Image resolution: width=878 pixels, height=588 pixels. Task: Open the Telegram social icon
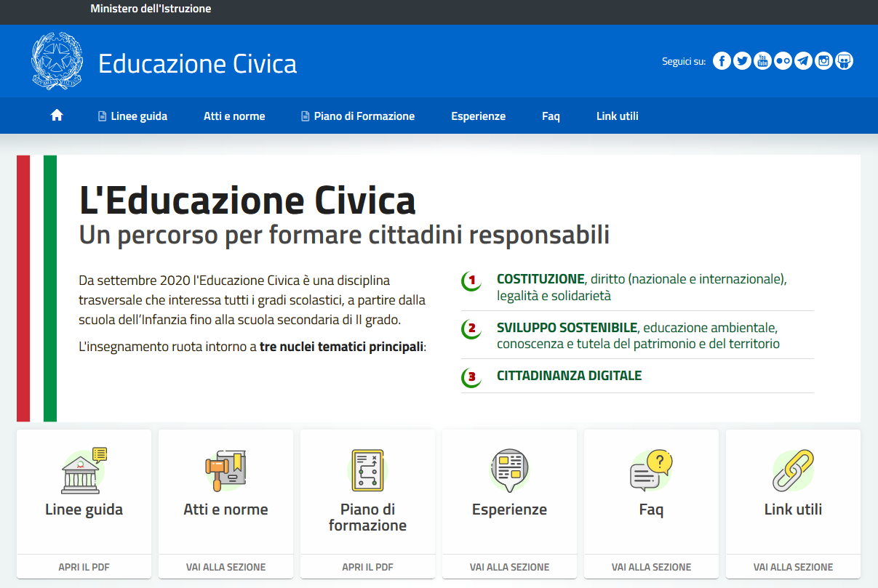click(x=803, y=61)
